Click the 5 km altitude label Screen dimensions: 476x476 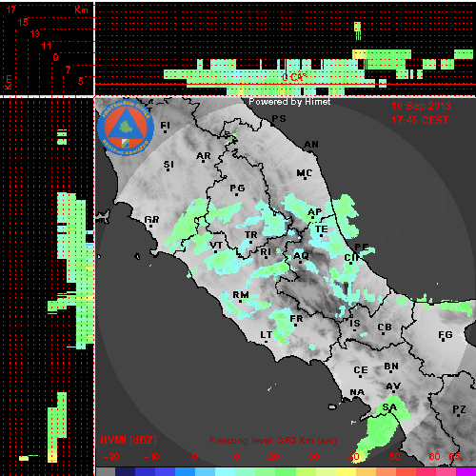[81, 81]
